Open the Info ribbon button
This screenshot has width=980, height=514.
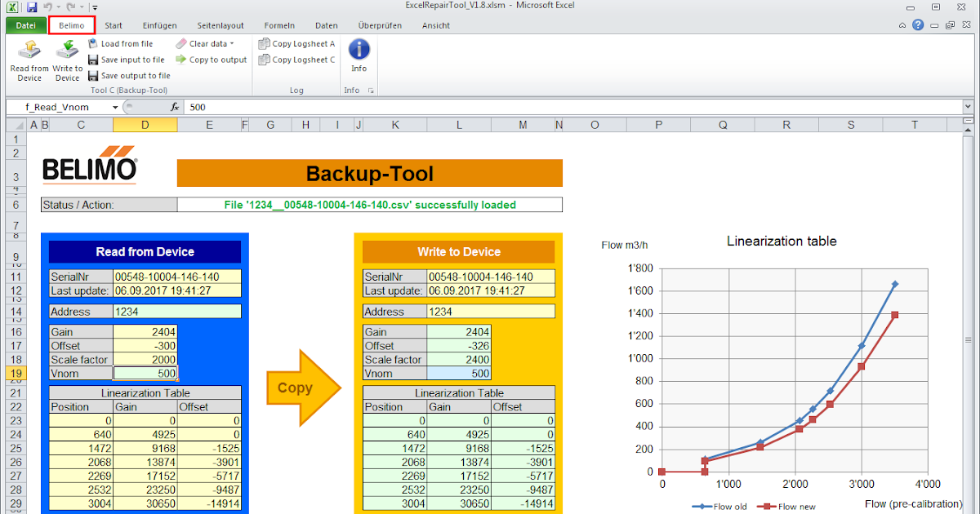tap(359, 56)
